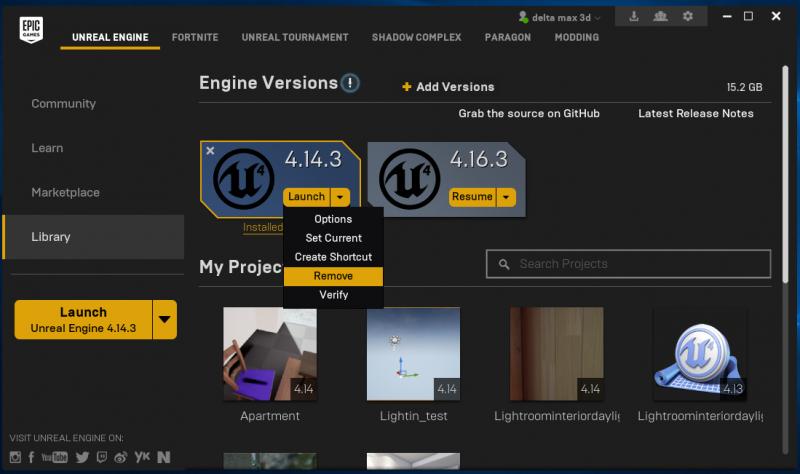This screenshot has width=800, height=474.
Task: Maximize the Epic launcher window
Action: click(748, 16)
